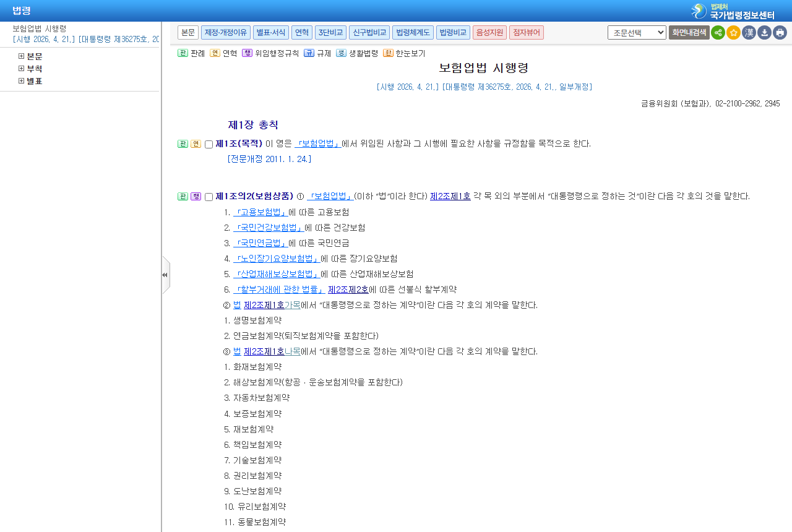Open 「할부거래에 관한 법률」 link

tap(279, 290)
